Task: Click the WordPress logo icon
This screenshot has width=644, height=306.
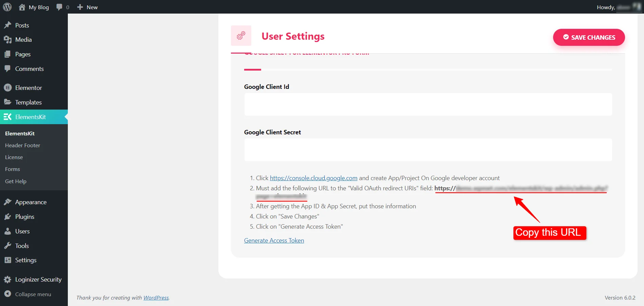Action: pyautogui.click(x=7, y=7)
